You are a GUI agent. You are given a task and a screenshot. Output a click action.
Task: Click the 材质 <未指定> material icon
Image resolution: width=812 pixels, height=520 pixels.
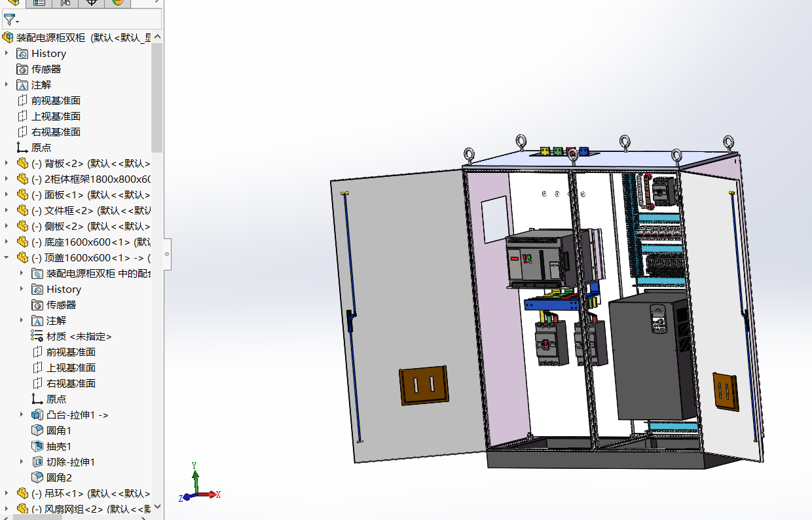click(37, 336)
